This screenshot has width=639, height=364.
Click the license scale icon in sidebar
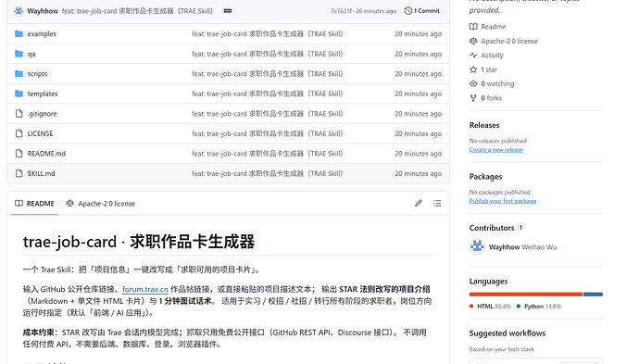(473, 41)
